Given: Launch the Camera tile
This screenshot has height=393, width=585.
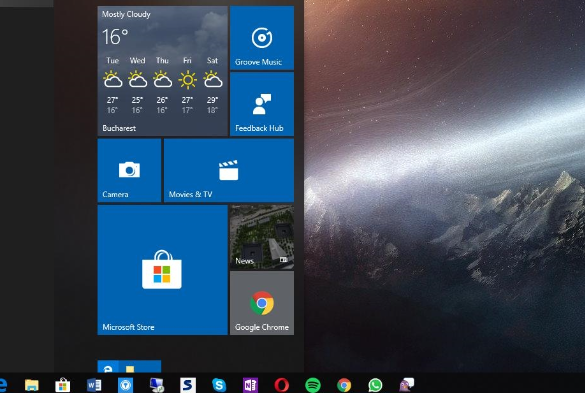Looking at the screenshot, I should click(129, 171).
